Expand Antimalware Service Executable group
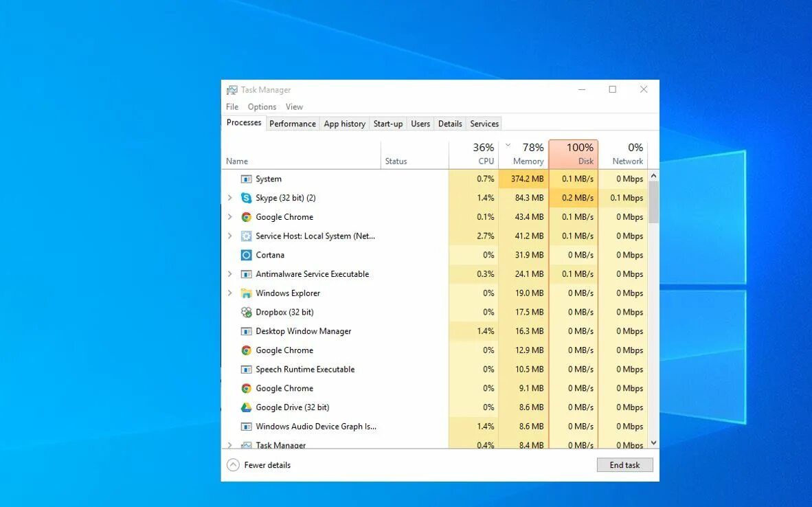Screen dimensions: 812x507 tap(230, 274)
